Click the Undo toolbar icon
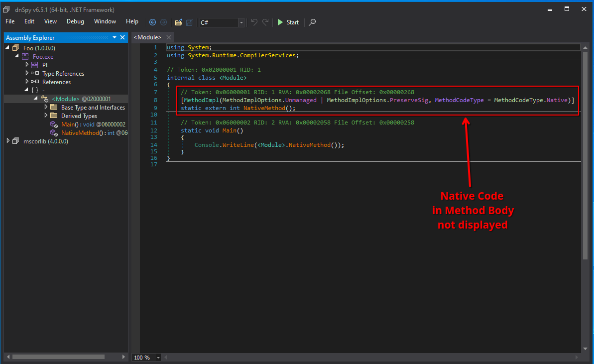The width and height of the screenshot is (594, 364). 254,22
